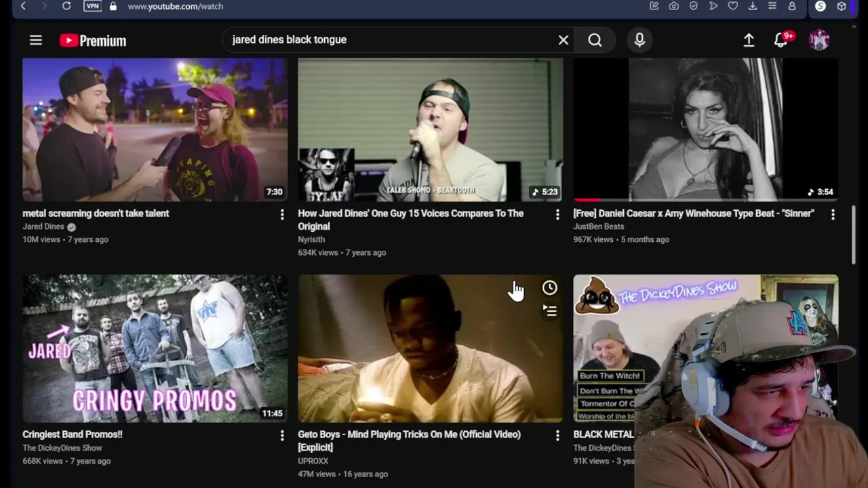
Task: Open 'Cringy Promos' video thumbnail
Action: pos(155,348)
